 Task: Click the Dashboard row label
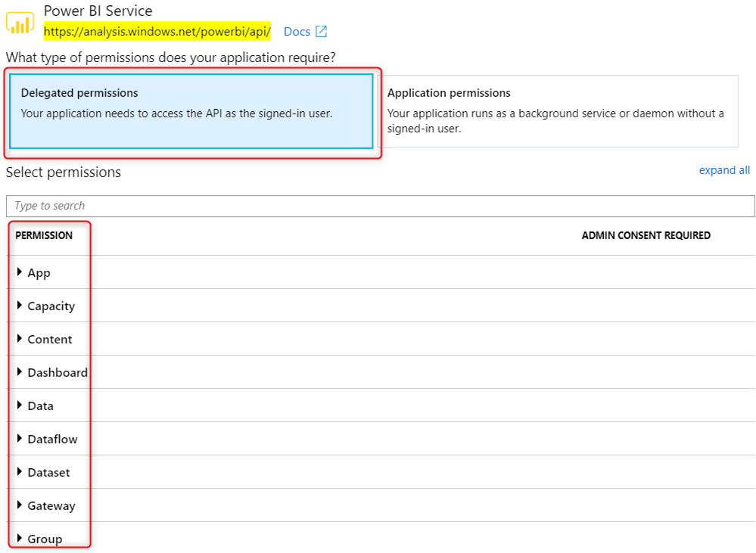coord(58,373)
